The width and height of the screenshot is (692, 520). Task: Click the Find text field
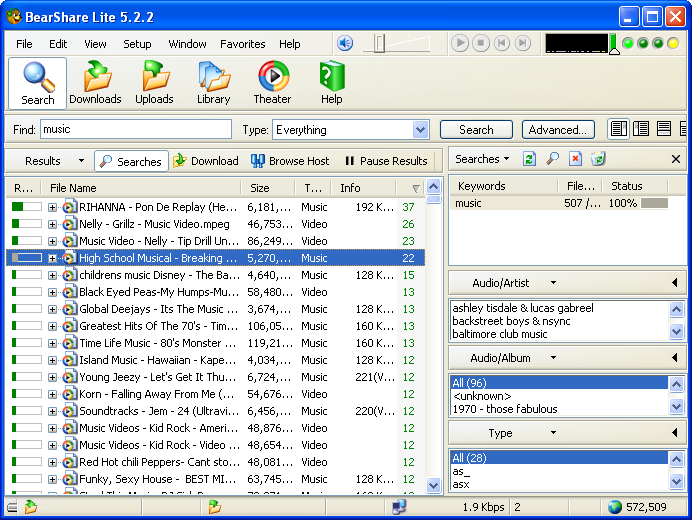[136, 129]
